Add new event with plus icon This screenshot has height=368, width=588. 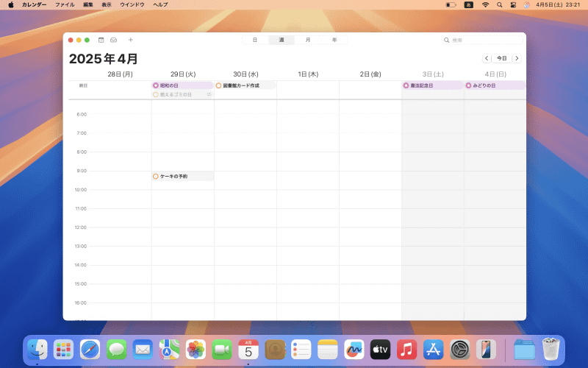[x=131, y=40]
